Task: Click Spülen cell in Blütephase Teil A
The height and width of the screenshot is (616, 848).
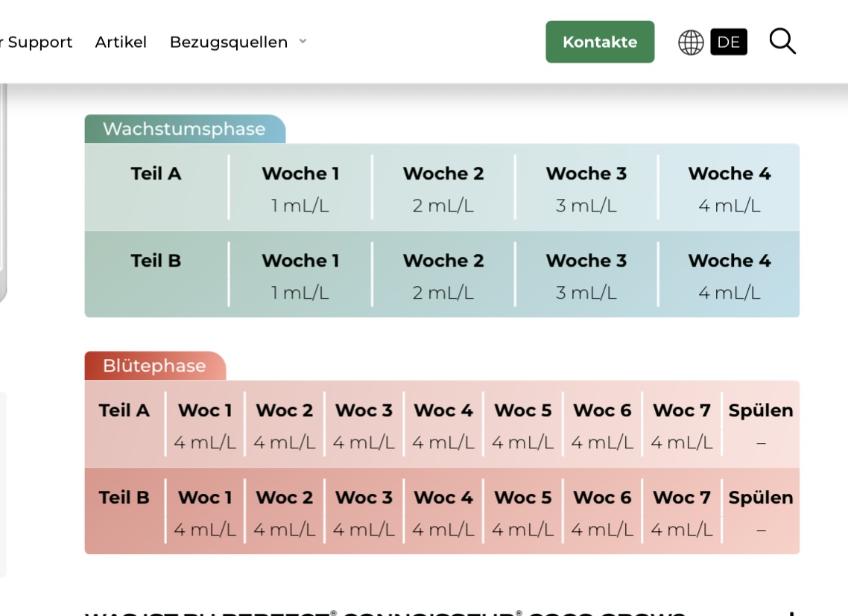Action: (x=760, y=426)
